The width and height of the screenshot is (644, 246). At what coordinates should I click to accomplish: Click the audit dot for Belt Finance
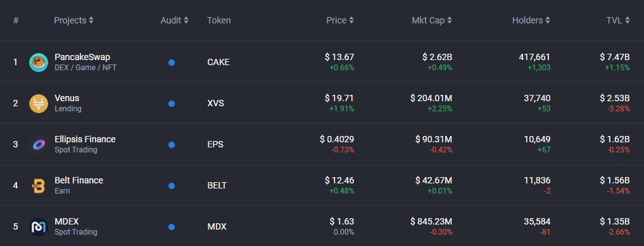point(172,186)
